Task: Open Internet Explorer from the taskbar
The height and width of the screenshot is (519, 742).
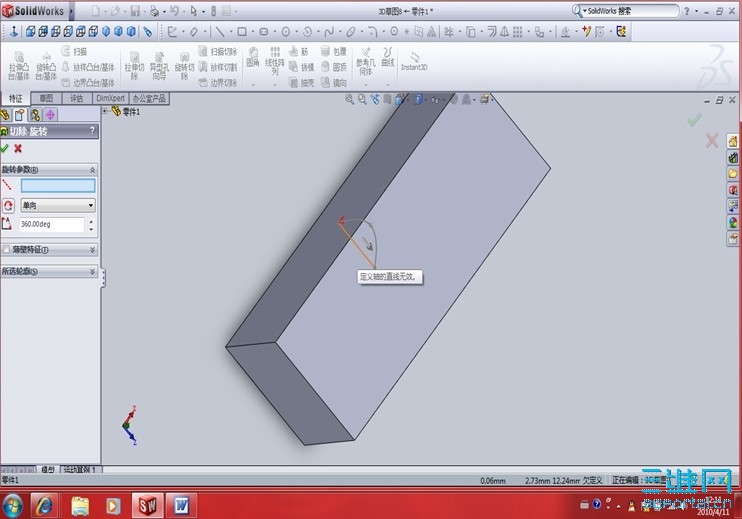Action: click(44, 506)
